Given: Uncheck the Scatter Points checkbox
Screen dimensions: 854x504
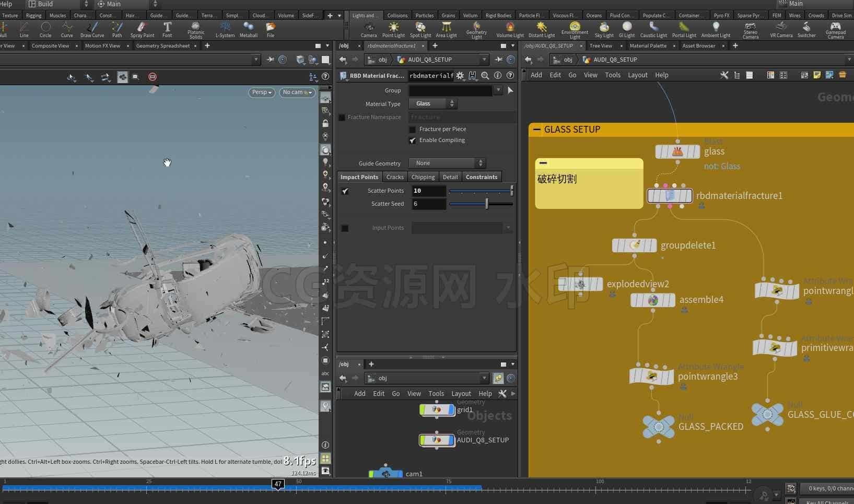Looking at the screenshot, I should 345,191.
